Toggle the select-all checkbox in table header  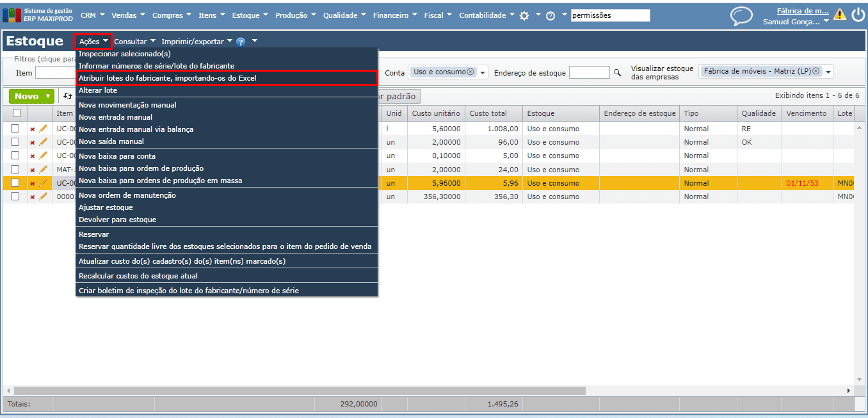[x=17, y=113]
